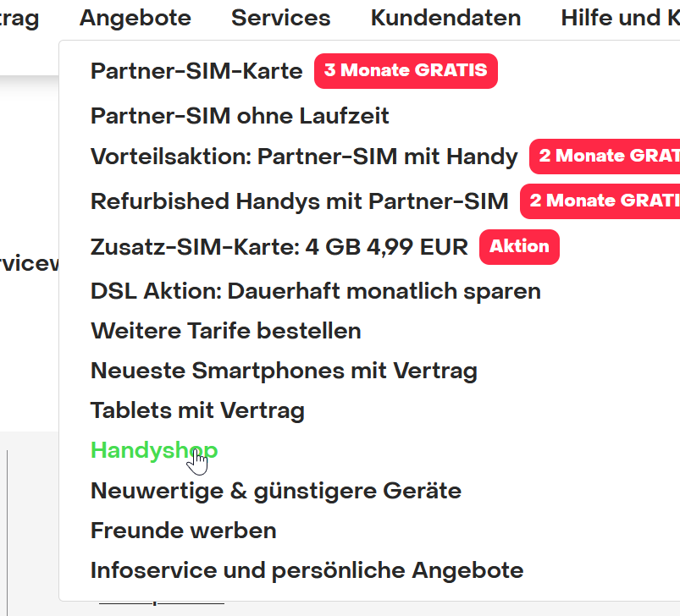
Task: Open the Services navigation menu
Action: [280, 18]
